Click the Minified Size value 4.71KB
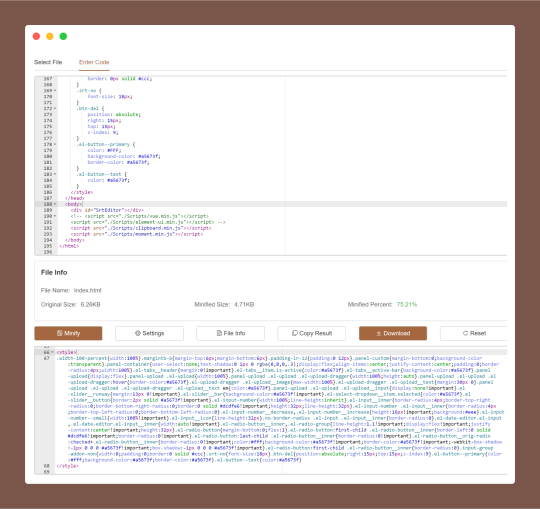Image resolution: width=540 pixels, height=509 pixels. tap(244, 304)
